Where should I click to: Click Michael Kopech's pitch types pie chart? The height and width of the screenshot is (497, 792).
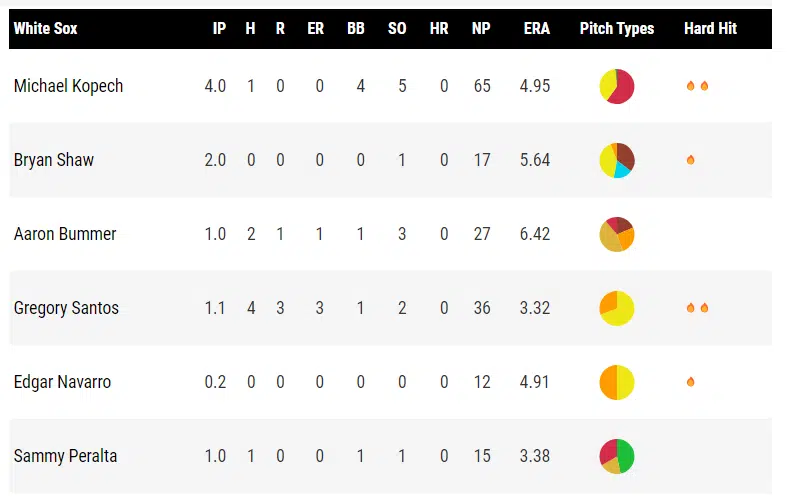click(617, 86)
